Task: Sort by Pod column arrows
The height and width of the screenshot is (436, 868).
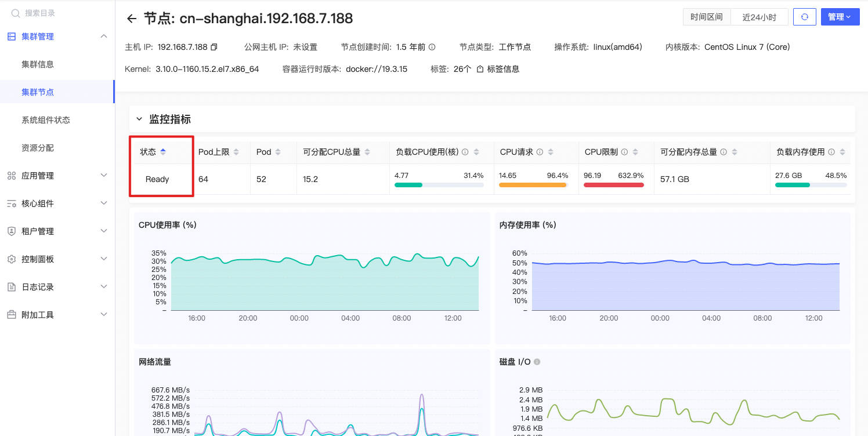Action: click(278, 152)
